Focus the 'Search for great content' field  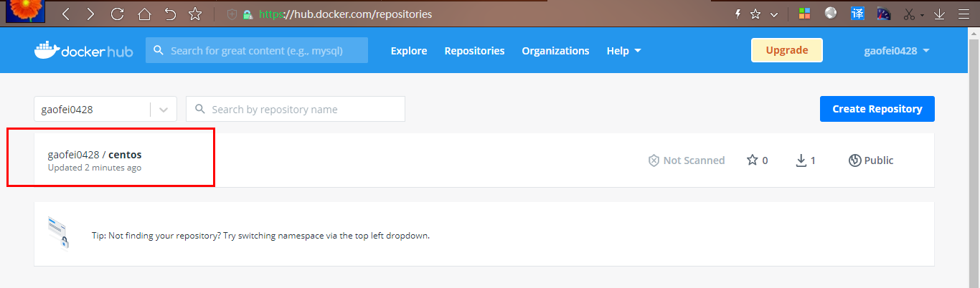(257, 51)
